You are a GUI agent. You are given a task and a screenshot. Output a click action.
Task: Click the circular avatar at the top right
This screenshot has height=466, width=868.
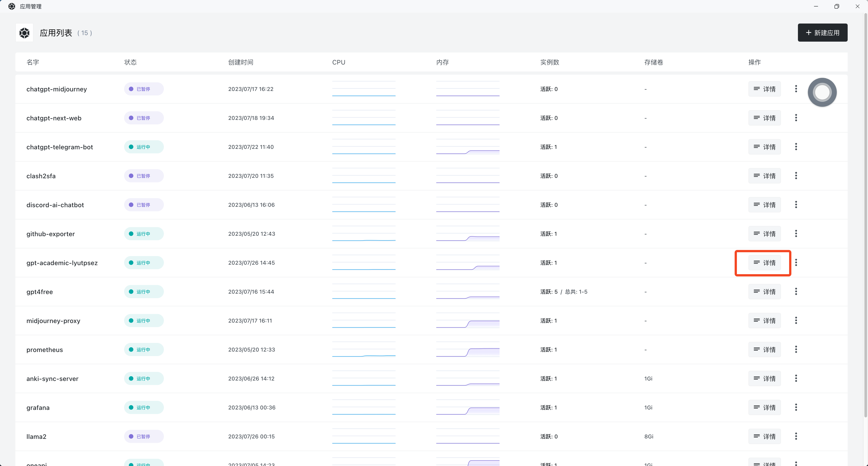[822, 92]
